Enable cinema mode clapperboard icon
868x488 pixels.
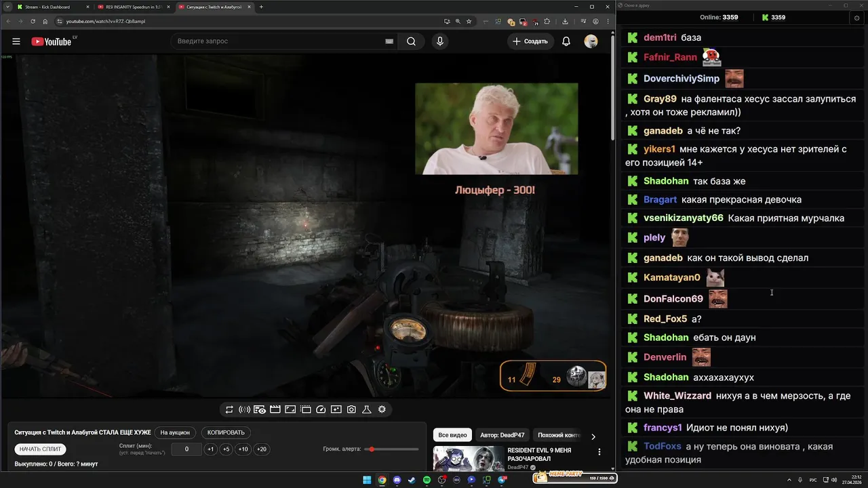pos(275,409)
